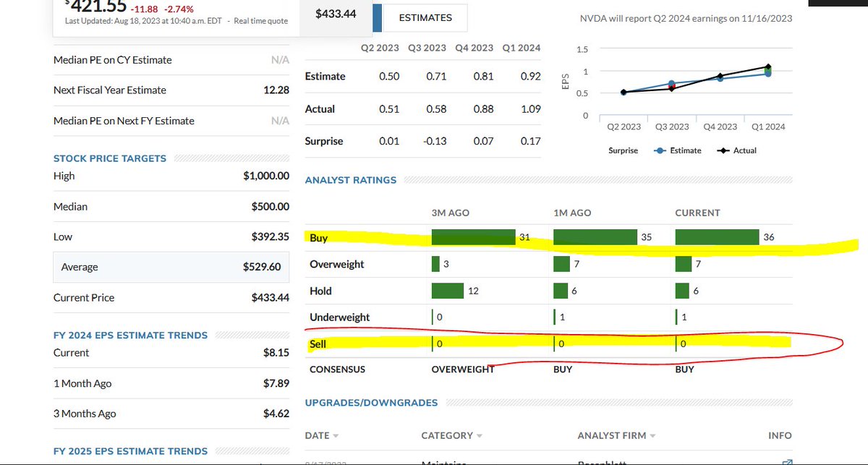Click the Last Updated Aug 18, 2023 timestamp
This screenshot has height=465, width=868.
coord(143,21)
